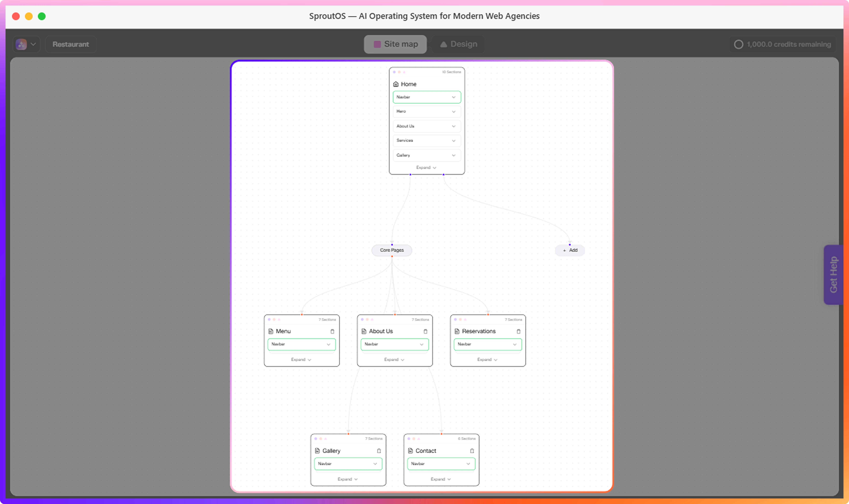Close the window with red button
The width and height of the screenshot is (849, 504).
pyautogui.click(x=16, y=16)
